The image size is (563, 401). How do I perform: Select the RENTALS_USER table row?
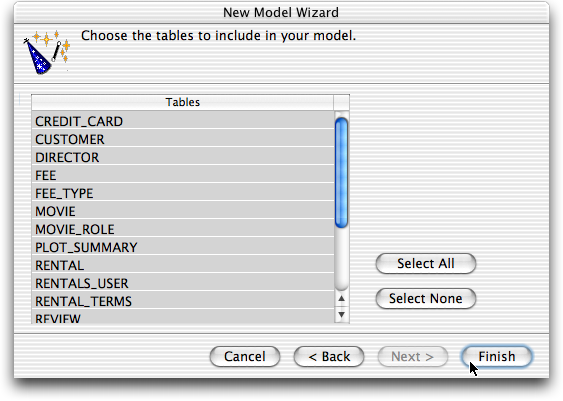click(x=183, y=282)
